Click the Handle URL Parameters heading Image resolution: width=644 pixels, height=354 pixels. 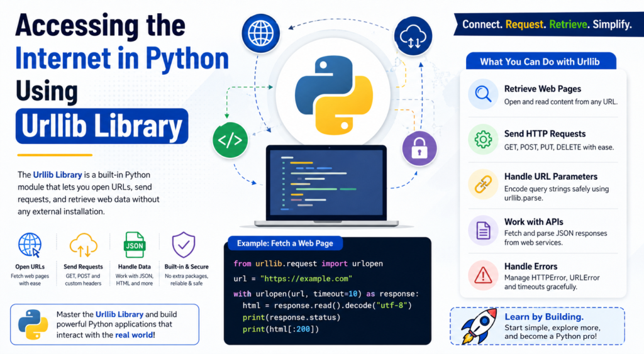click(x=551, y=176)
